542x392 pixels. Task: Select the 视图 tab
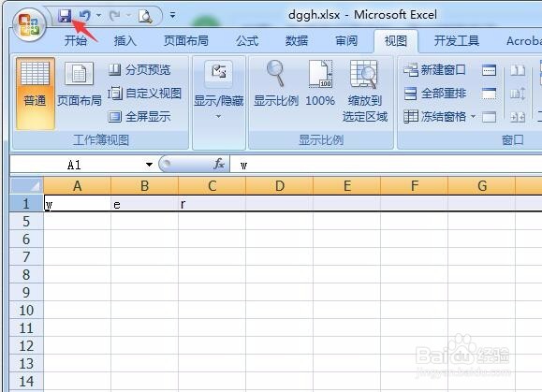(396, 41)
